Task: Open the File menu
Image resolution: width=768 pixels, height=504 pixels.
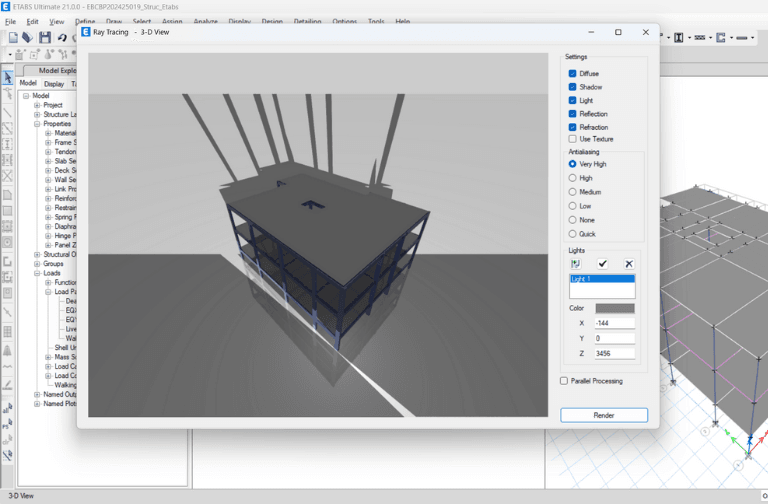Action: [x=10, y=21]
